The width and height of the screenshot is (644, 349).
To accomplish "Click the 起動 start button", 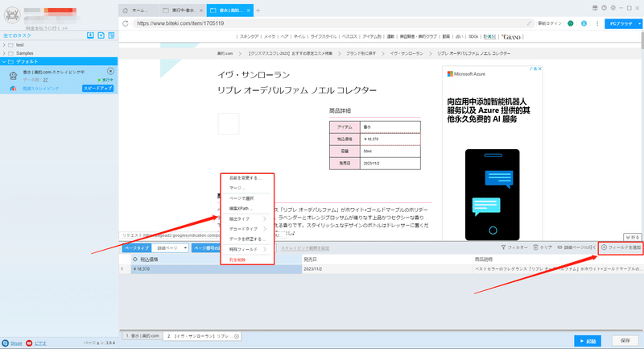I will 588,341.
